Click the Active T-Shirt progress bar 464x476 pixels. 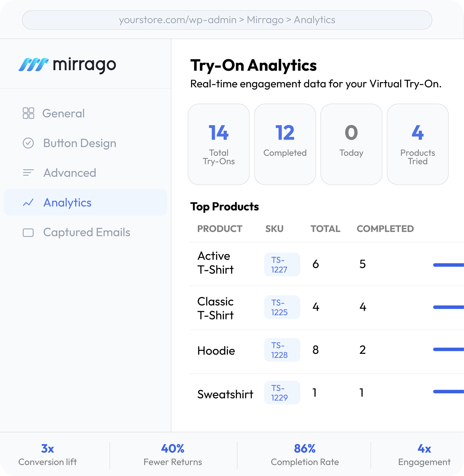(449, 265)
